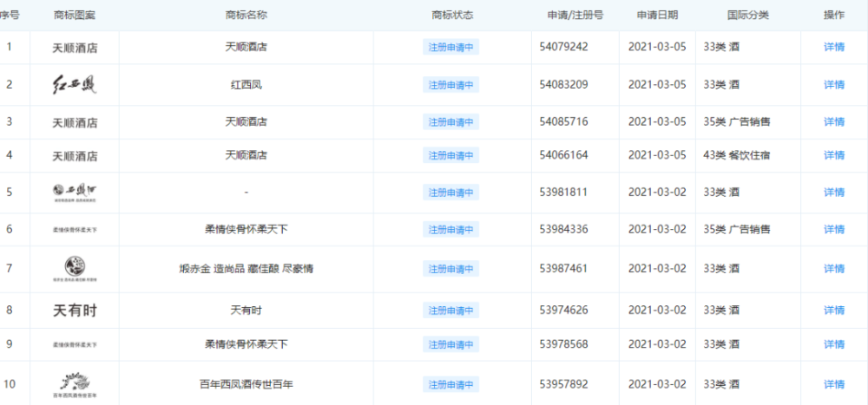Select the 43类 餐饮住宿 classification cell
The image size is (868, 405).
(x=737, y=155)
